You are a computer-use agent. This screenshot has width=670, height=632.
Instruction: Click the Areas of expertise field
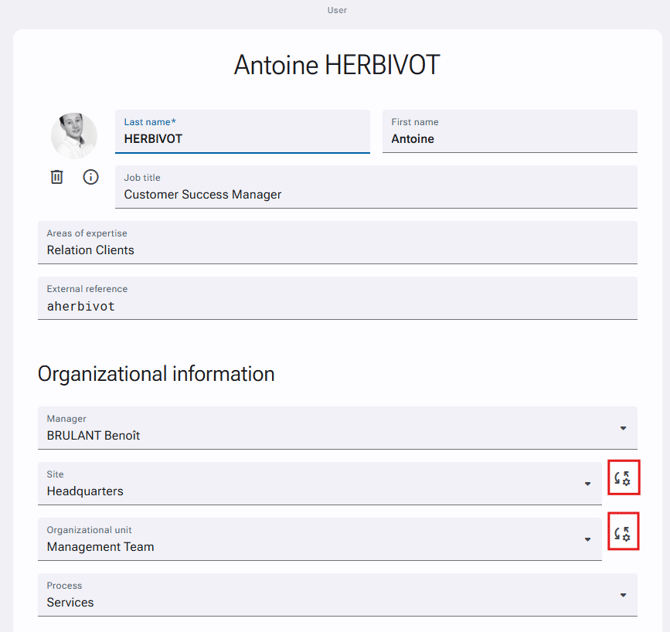(x=338, y=243)
